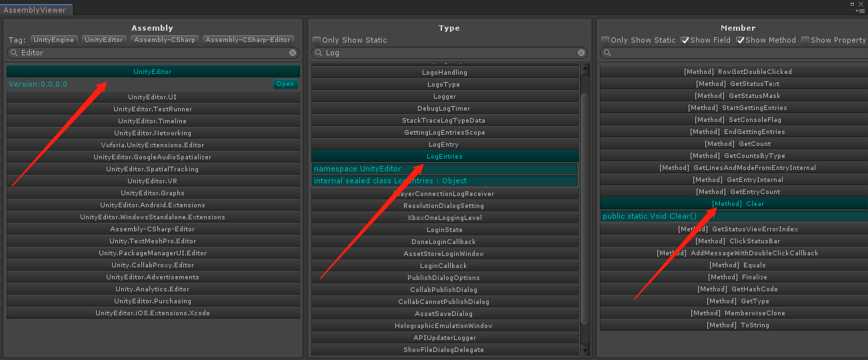The image size is (868, 360).
Task: Select the SetConsoleFlag method
Action: click(x=734, y=119)
